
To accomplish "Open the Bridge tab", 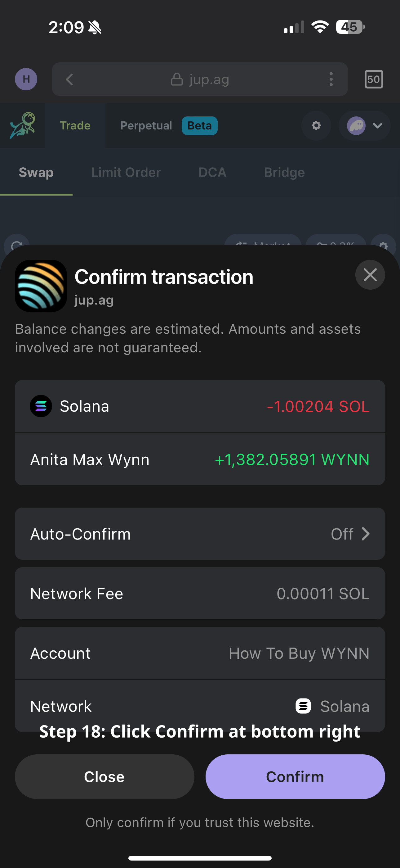I will tap(284, 173).
